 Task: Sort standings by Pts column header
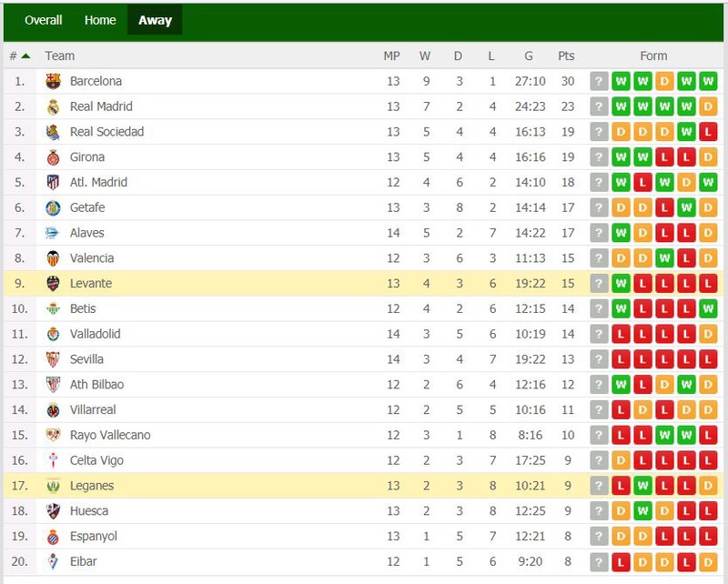click(566, 56)
